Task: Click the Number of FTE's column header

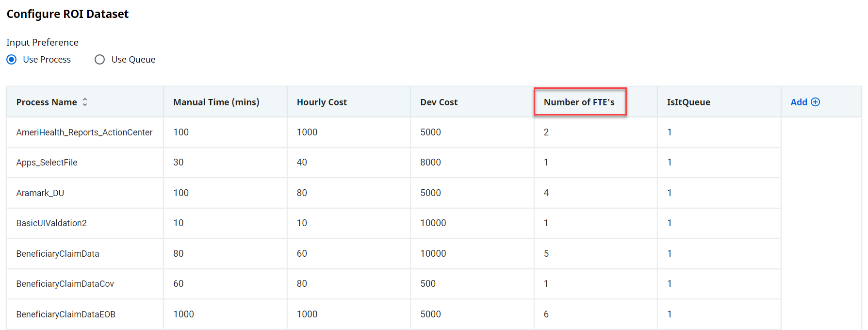Action: tap(579, 102)
